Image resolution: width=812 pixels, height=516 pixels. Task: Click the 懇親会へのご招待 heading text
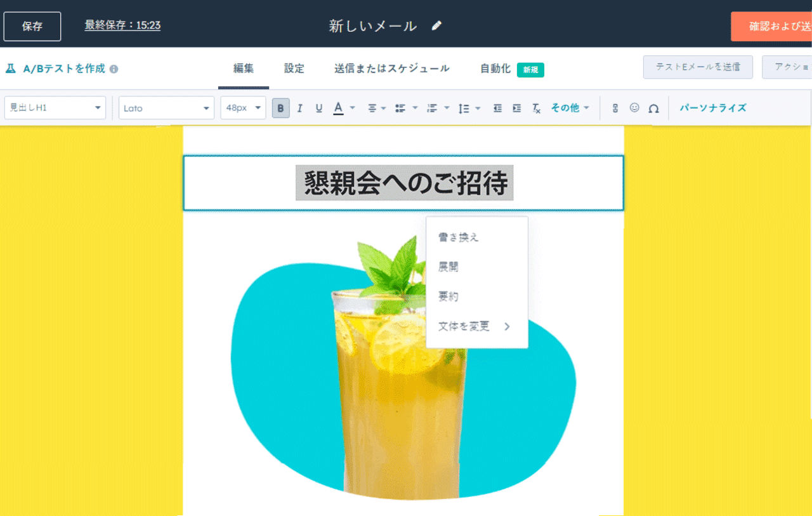[405, 183]
